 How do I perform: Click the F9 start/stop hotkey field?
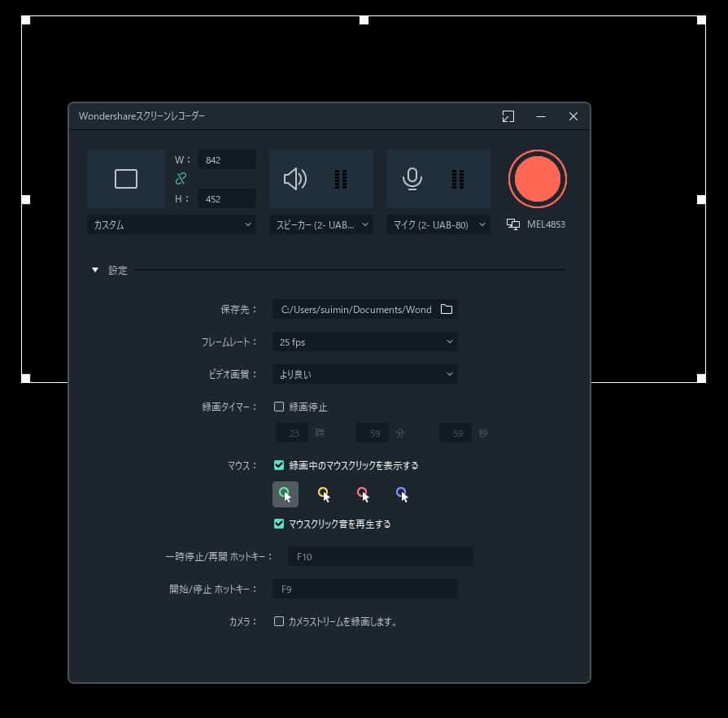point(364,589)
